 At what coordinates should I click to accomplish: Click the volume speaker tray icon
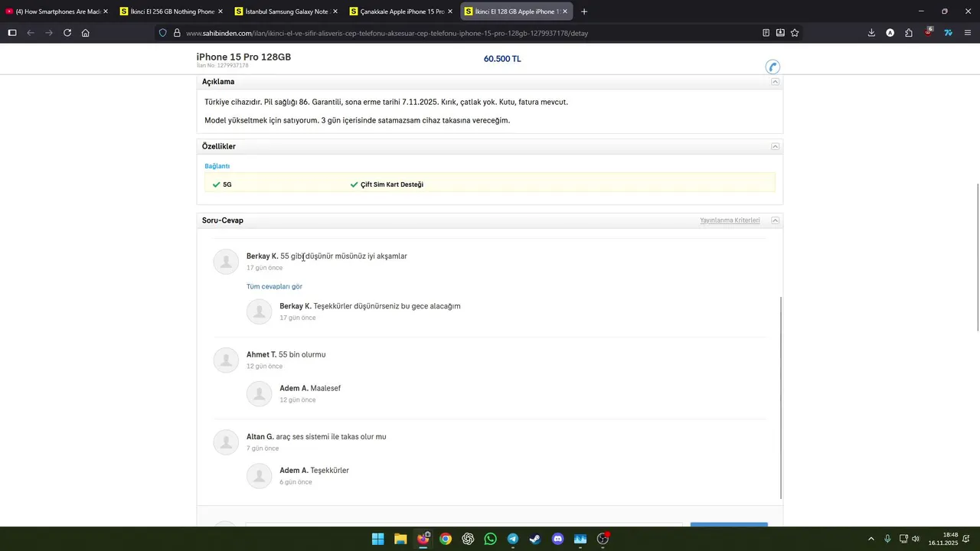point(916,539)
